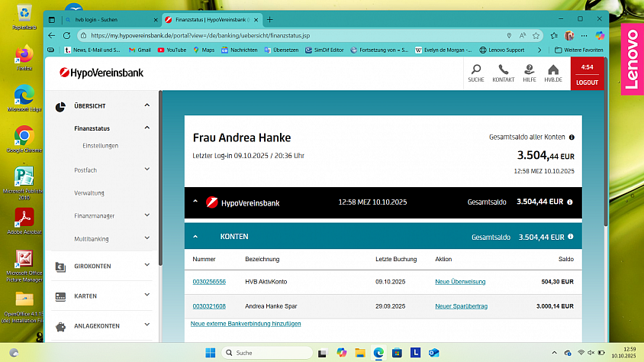Collapse the KONTEN section
The width and height of the screenshot is (644, 362).
pyautogui.click(x=195, y=237)
